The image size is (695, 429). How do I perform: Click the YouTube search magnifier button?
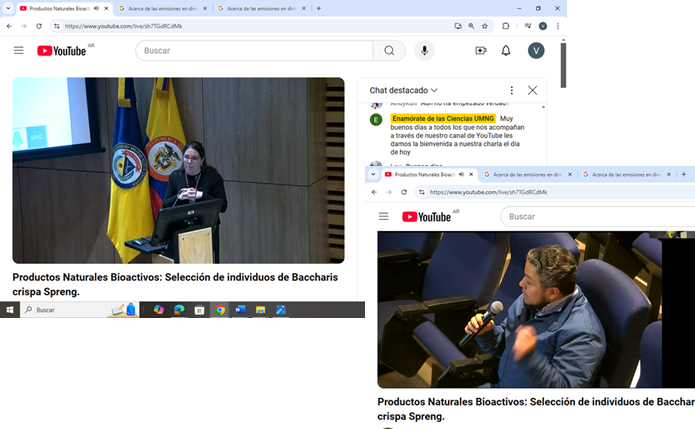(389, 51)
